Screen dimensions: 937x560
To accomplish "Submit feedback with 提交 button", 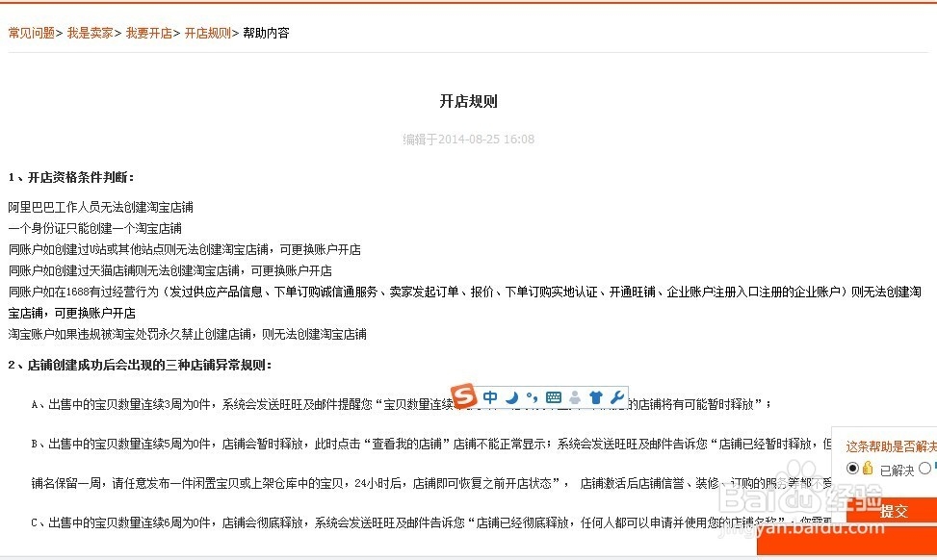I will 892,512.
